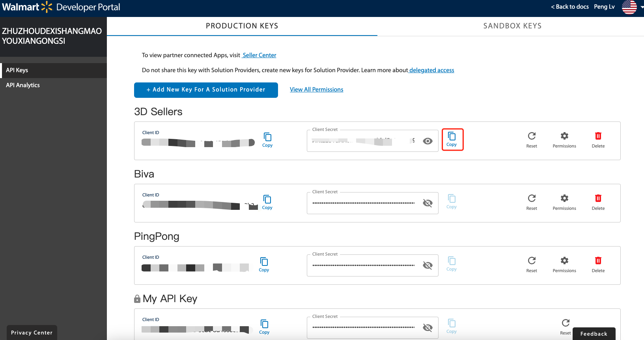Follow the Seller Center link
Viewport: 644px width, 340px height.
(259, 55)
